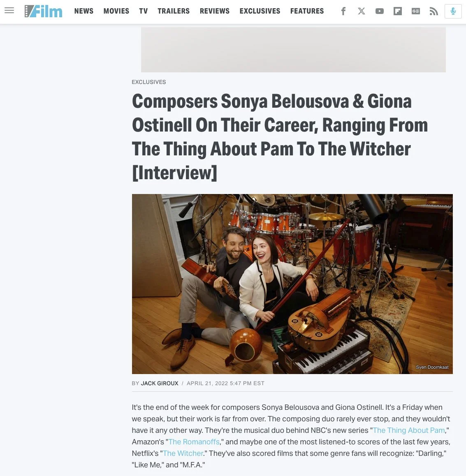Open the hamburger menu icon
Image resolution: width=466 pixels, height=476 pixels.
9,11
